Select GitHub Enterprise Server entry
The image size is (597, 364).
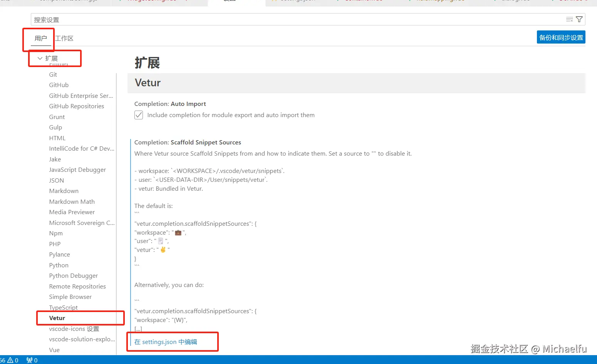(81, 96)
